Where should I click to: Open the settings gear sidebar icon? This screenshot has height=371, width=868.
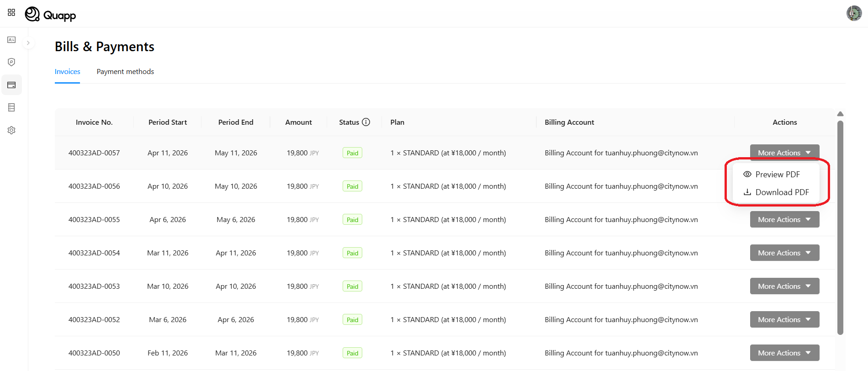(x=11, y=130)
